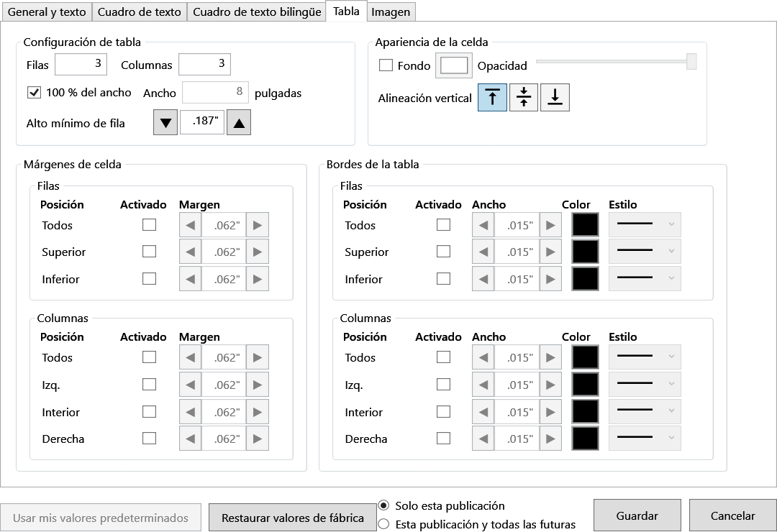Open Izq. column border style dropdown
The width and height of the screenshot is (777, 532).
pyautogui.click(x=645, y=385)
